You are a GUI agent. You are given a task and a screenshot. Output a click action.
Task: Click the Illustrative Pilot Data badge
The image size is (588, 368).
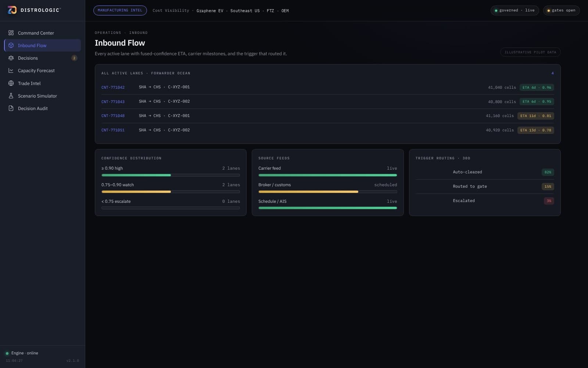click(x=530, y=52)
